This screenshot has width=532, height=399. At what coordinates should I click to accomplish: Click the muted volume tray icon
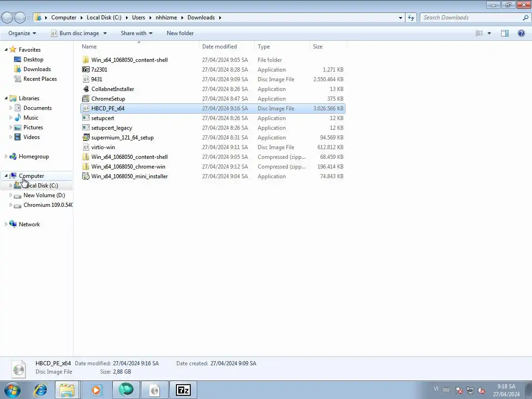(481, 391)
